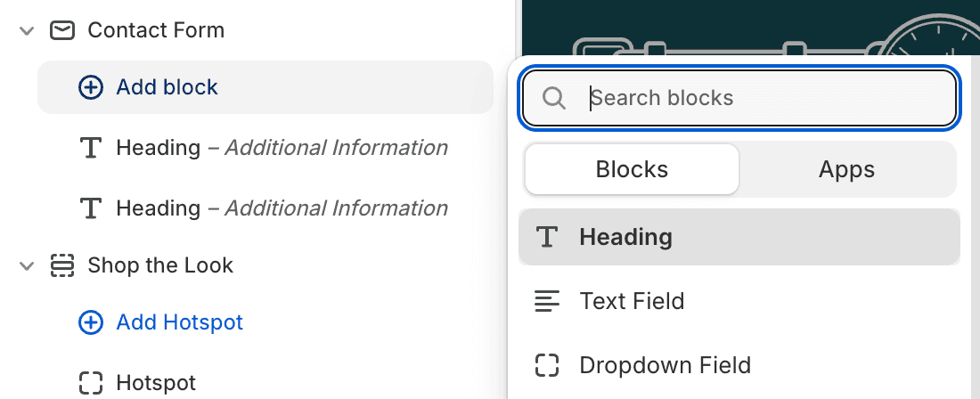Click the T icon of first Heading block
The width and height of the screenshot is (980, 399).
click(91, 148)
